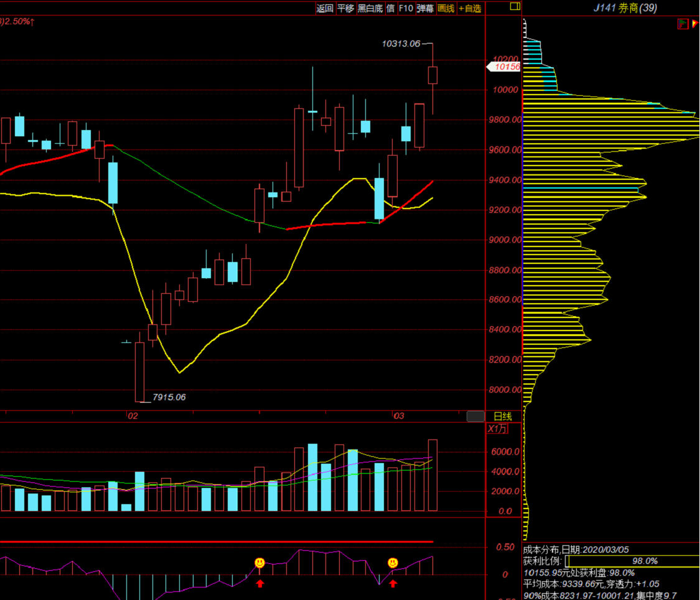This screenshot has width=700, height=600.
Task: Click the 9000.00 price axis label
Action: pyautogui.click(x=505, y=240)
